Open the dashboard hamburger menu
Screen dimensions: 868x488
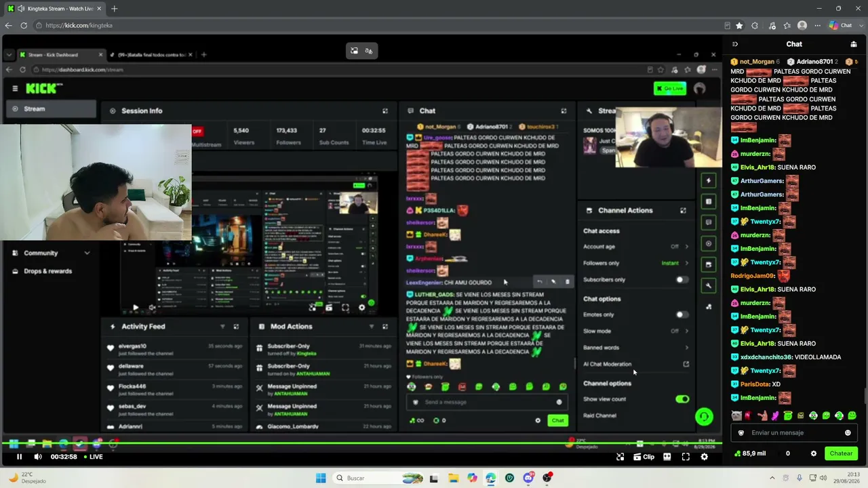(x=15, y=88)
